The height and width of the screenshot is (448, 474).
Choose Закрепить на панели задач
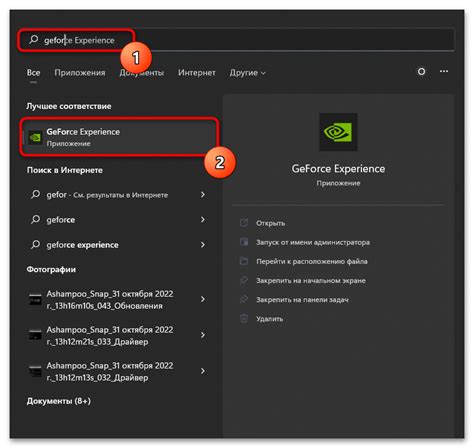point(302,300)
